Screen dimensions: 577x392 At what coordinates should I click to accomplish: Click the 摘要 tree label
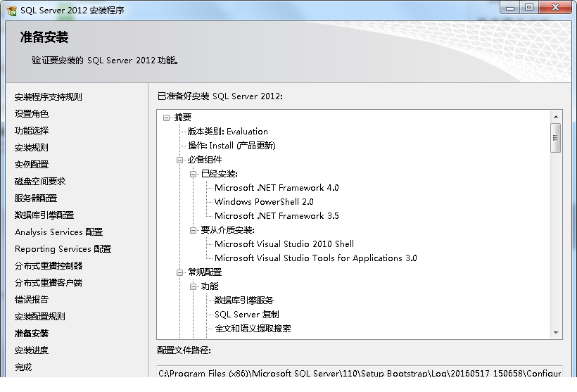pos(183,118)
